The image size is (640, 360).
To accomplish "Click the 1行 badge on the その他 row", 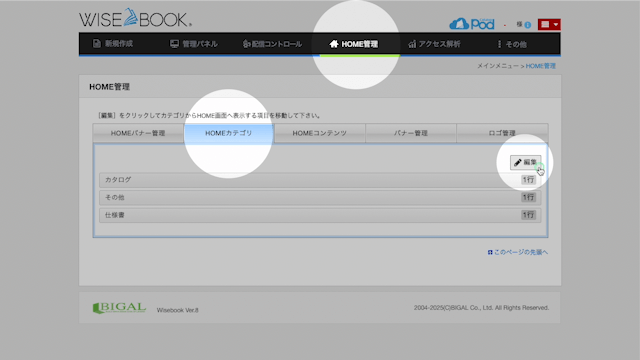I will (x=528, y=197).
